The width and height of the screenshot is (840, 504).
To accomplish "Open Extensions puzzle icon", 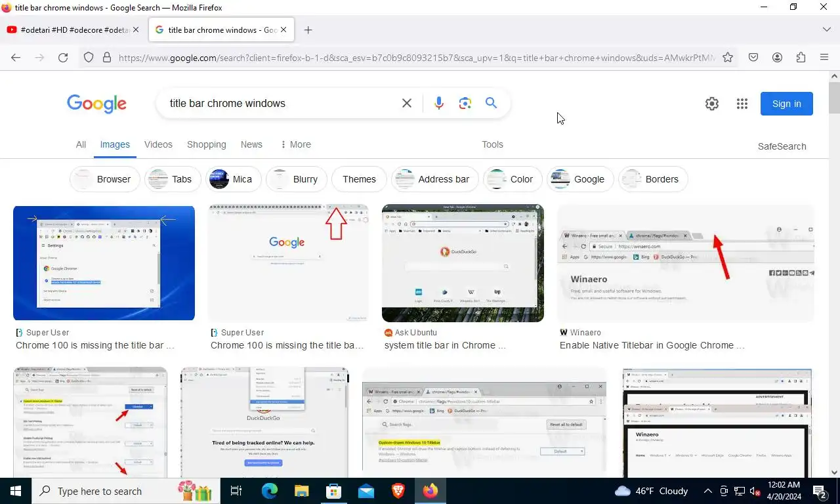I will pos(801,58).
